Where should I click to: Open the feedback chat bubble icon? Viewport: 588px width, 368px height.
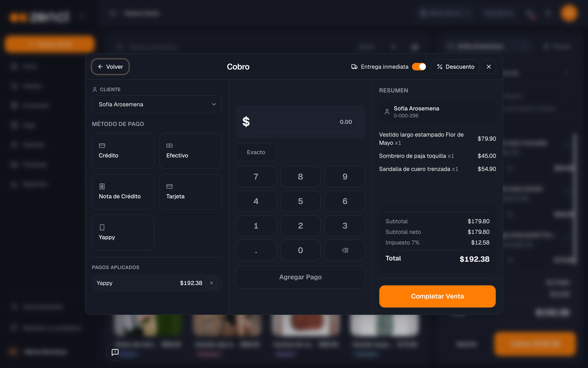[x=115, y=352]
